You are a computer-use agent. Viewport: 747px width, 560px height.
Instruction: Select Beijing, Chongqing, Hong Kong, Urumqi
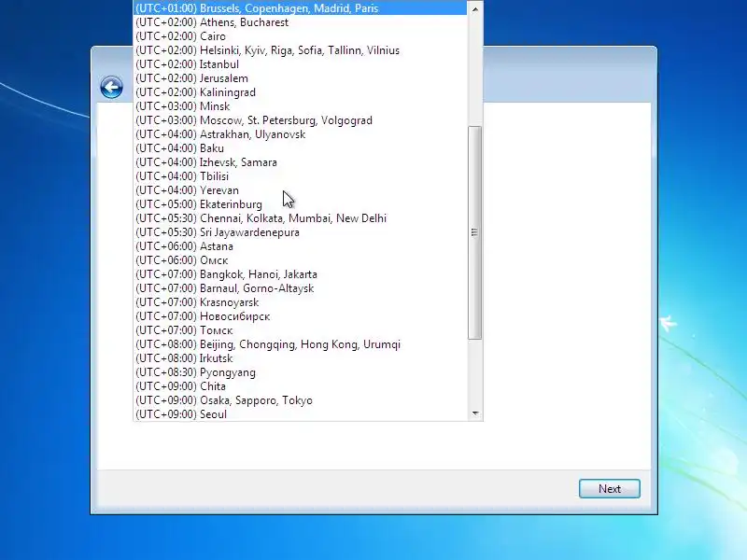[x=300, y=344]
